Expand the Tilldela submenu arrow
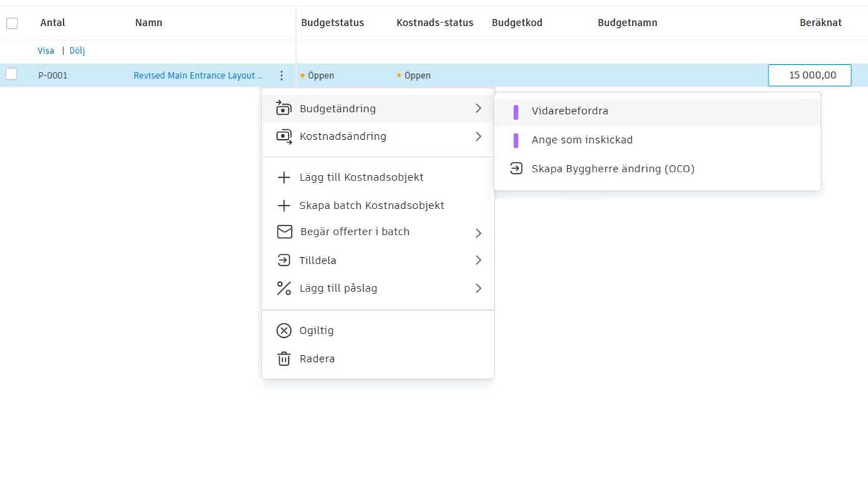This screenshot has height=495, width=868. tap(479, 260)
